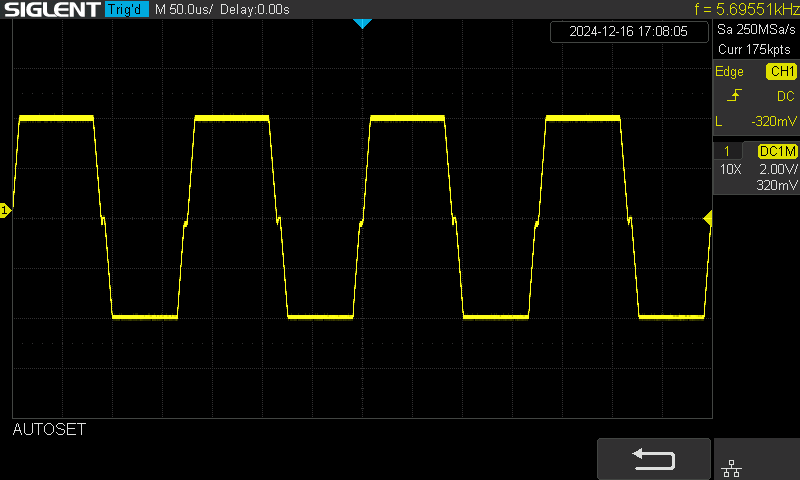Select the AUTOSET menu label
The image size is (800, 480).
tap(49, 430)
